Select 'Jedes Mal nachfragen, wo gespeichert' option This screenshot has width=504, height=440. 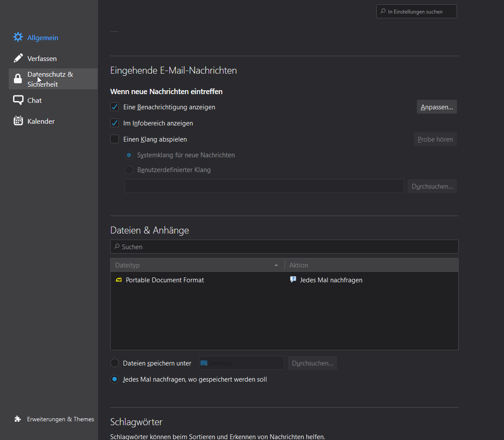pyautogui.click(x=115, y=379)
